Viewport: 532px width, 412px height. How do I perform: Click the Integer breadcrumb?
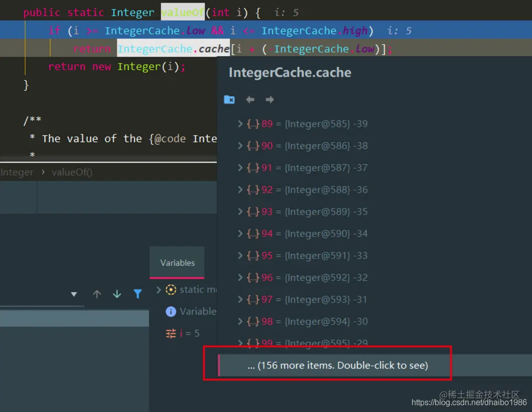coord(17,173)
